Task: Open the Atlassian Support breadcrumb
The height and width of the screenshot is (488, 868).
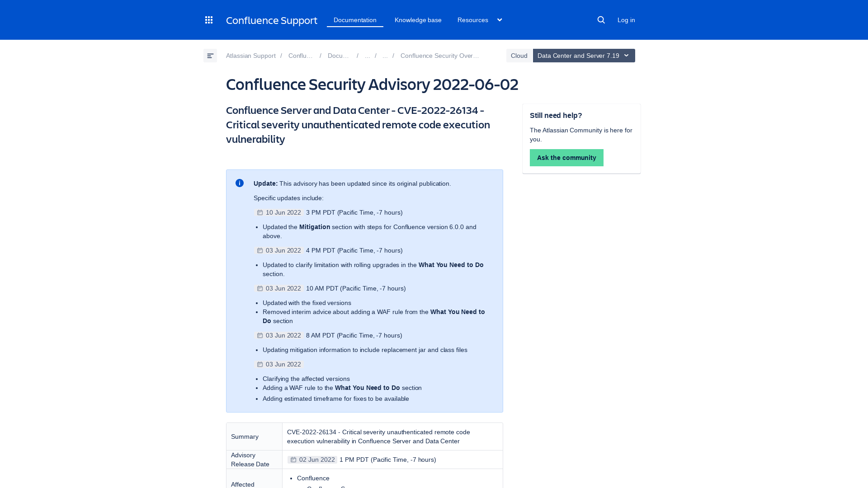Action: coord(250,56)
